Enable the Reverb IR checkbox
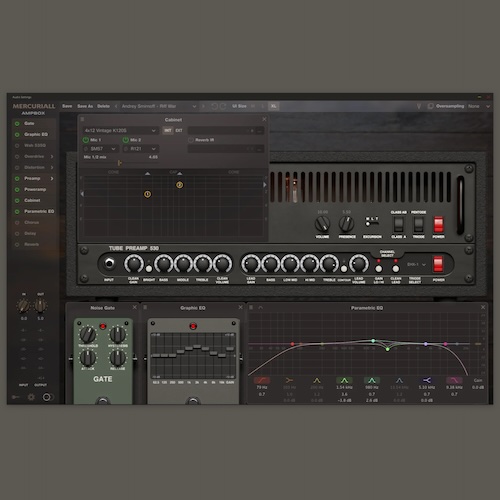 (191, 140)
